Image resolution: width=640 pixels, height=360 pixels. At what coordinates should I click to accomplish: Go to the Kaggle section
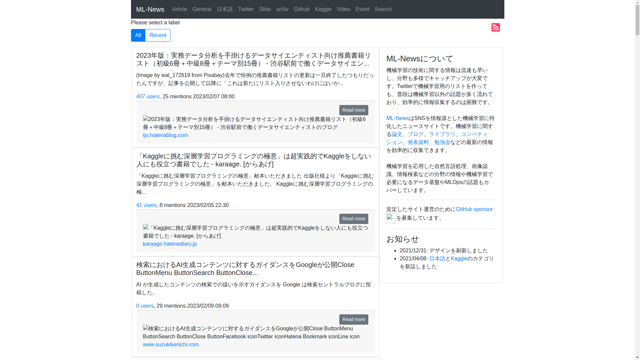click(x=323, y=9)
